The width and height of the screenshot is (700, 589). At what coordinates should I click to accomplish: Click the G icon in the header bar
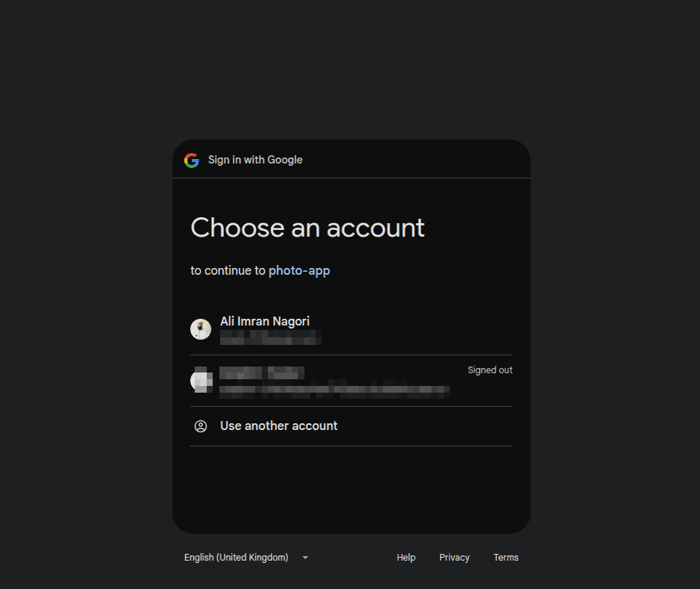coord(192,160)
